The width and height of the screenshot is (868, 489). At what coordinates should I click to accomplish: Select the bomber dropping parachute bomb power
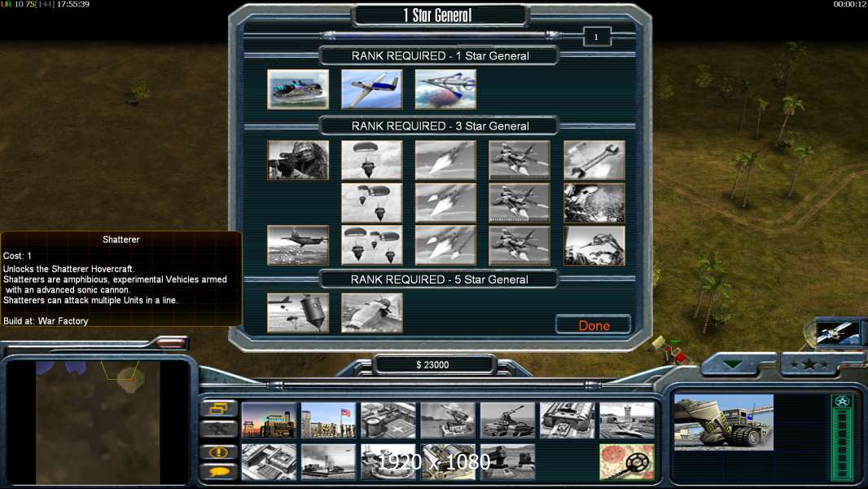click(298, 313)
